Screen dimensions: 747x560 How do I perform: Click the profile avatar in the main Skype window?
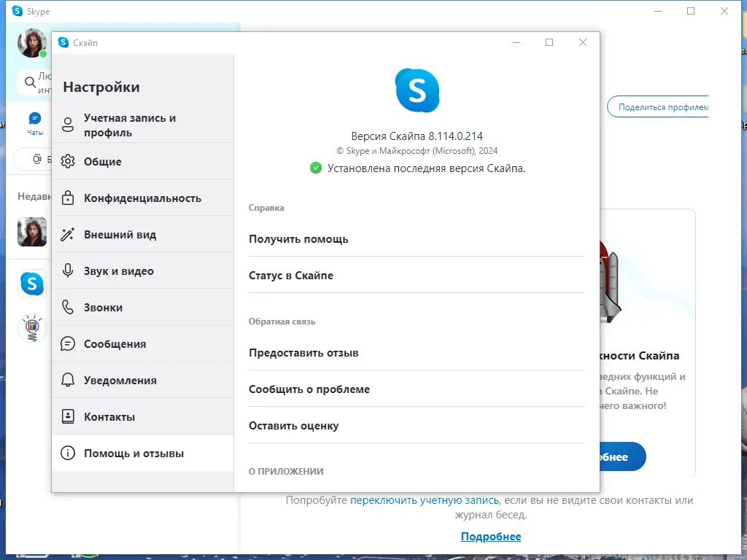tap(32, 43)
